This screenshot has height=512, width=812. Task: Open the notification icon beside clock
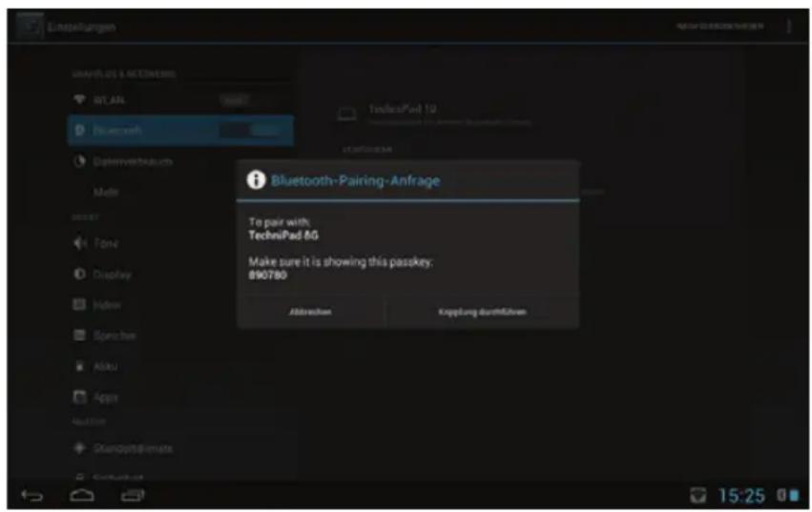coord(698,496)
